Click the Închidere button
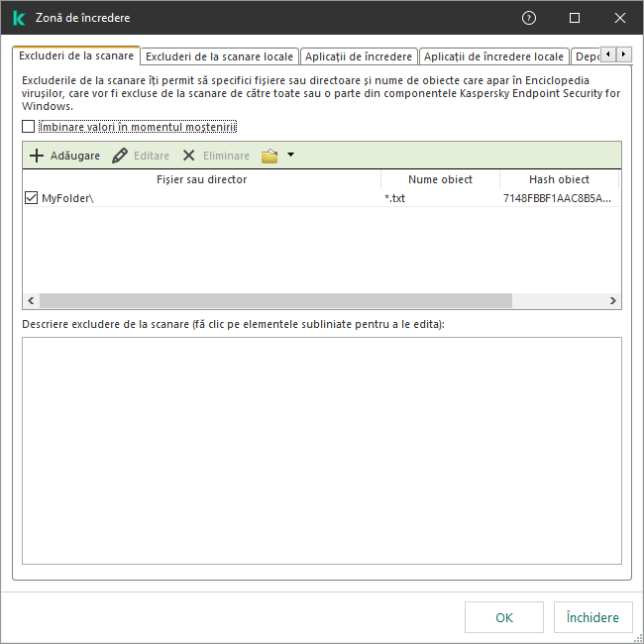This screenshot has width=644, height=644. (592, 617)
